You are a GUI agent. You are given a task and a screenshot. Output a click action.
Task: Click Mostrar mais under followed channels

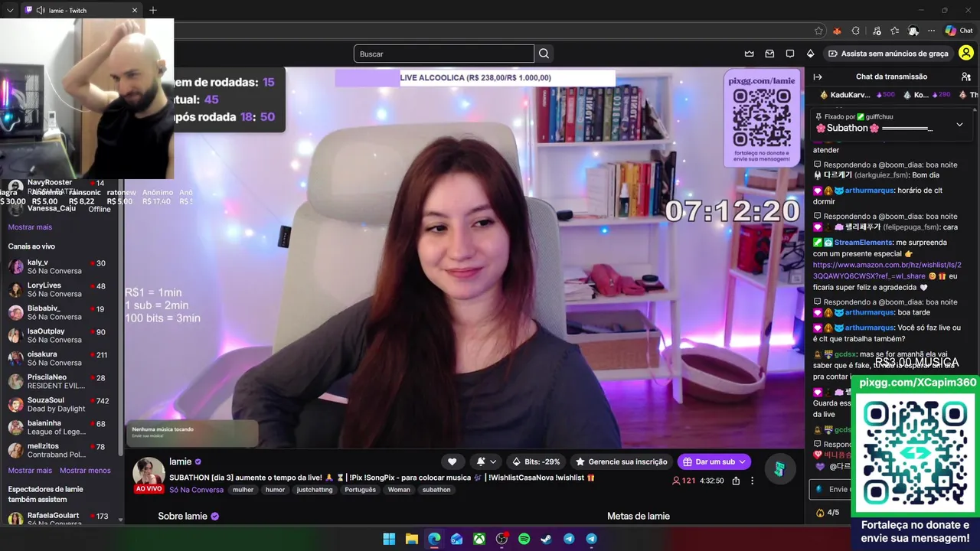tap(30, 227)
